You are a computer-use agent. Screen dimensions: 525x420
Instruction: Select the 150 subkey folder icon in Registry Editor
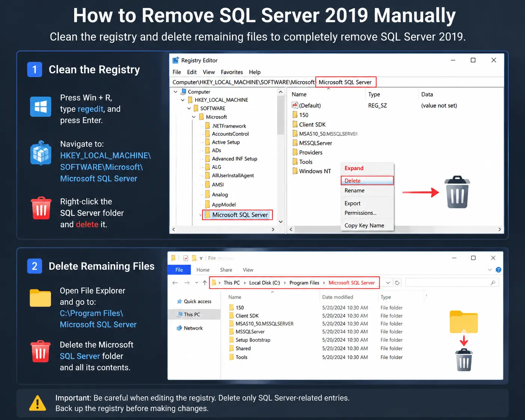point(295,115)
